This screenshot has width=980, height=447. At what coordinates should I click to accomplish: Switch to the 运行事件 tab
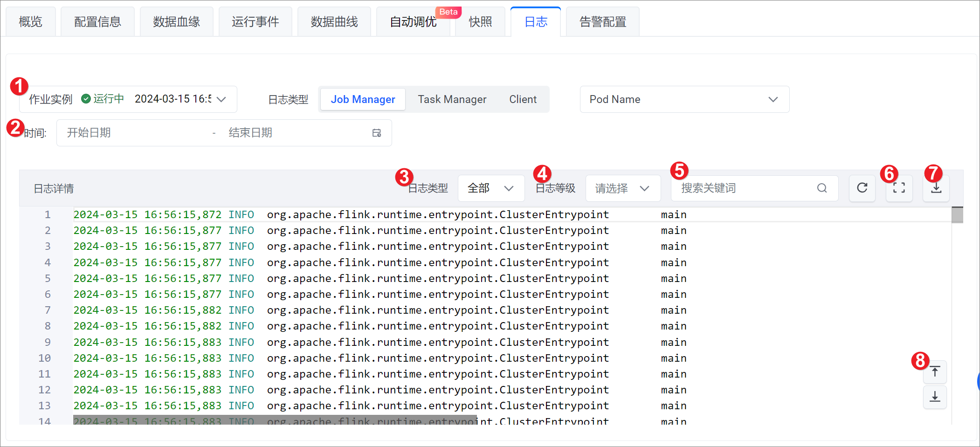[x=255, y=22]
